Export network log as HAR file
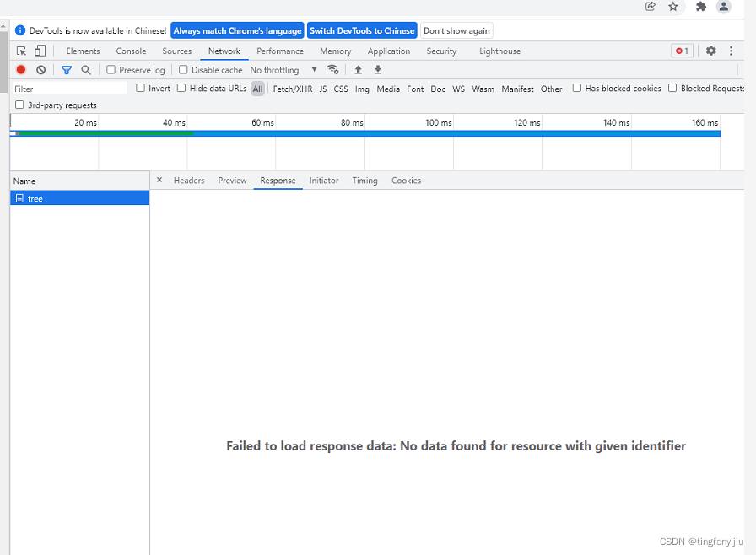This screenshot has width=756, height=555. pos(377,69)
